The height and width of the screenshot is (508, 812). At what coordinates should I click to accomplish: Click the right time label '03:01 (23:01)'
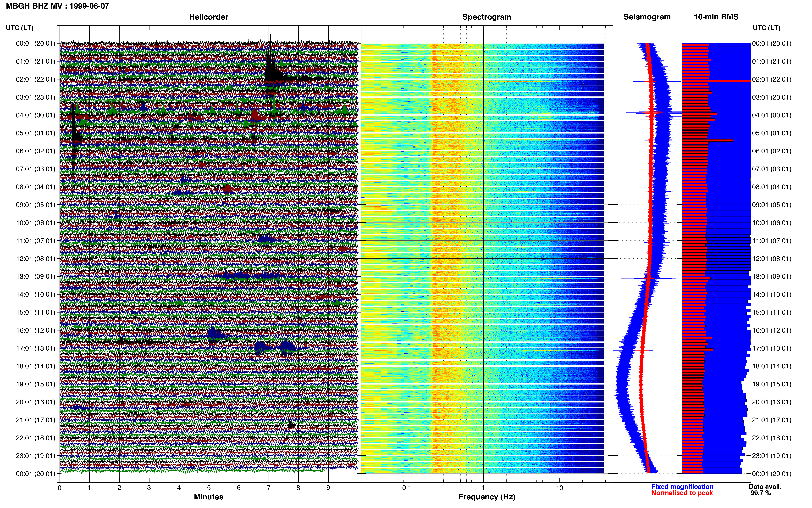772,97
